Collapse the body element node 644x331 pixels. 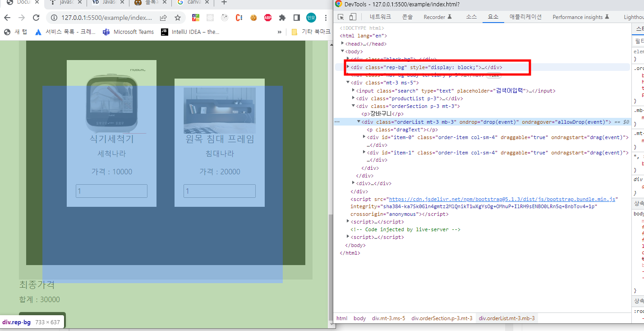click(x=343, y=51)
